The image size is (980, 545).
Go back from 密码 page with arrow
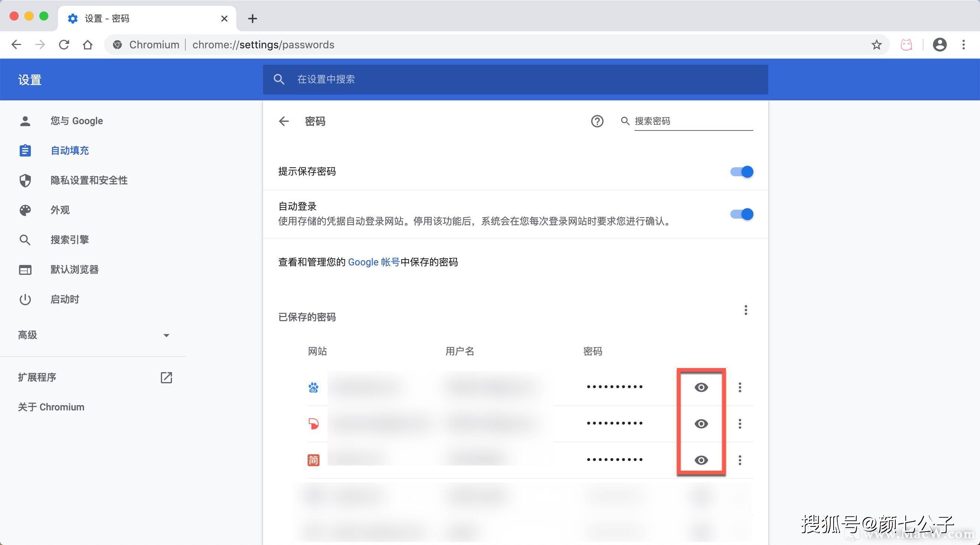(284, 122)
